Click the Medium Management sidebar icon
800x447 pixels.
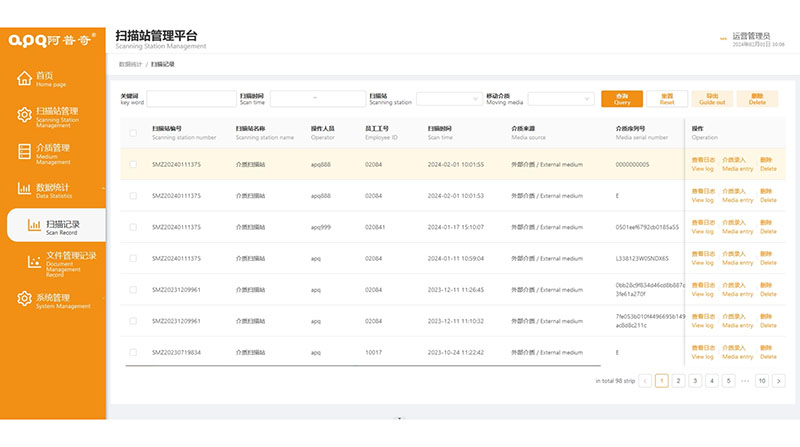click(x=22, y=151)
